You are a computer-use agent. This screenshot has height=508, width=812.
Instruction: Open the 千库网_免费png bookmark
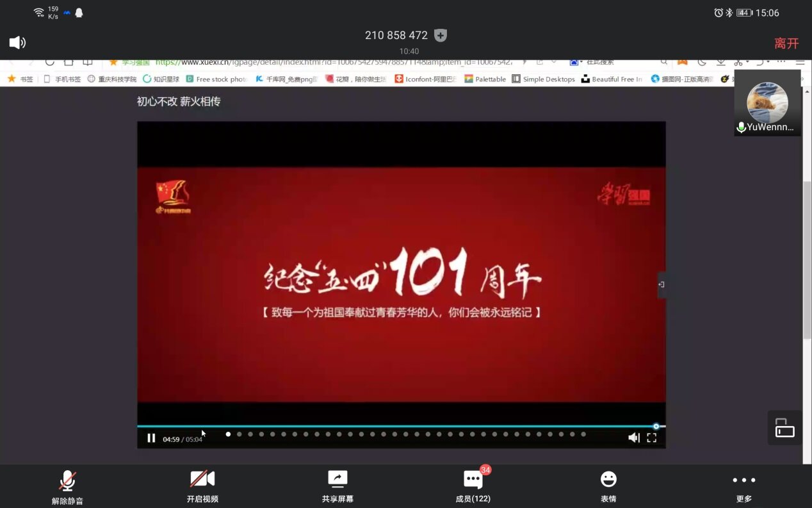pyautogui.click(x=286, y=79)
